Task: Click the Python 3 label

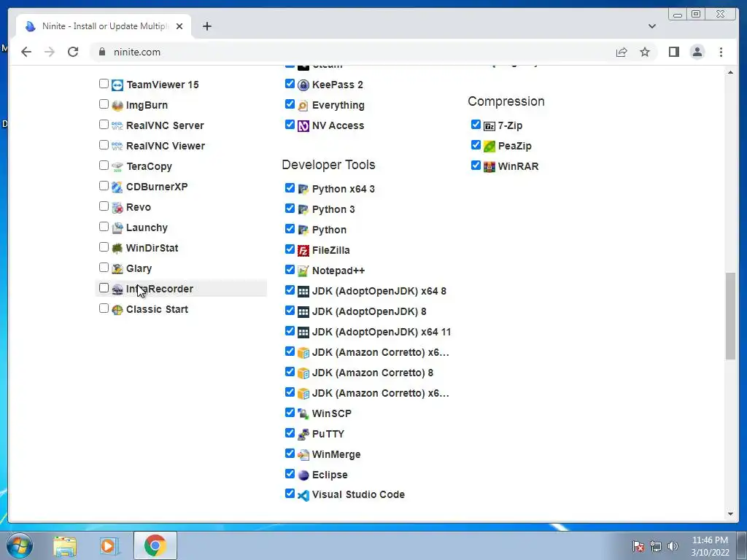Action: (333, 209)
